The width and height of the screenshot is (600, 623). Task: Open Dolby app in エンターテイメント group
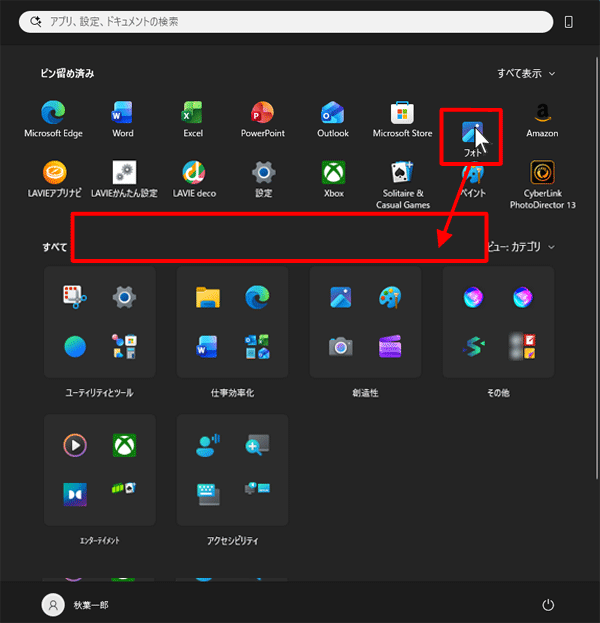tap(75, 494)
